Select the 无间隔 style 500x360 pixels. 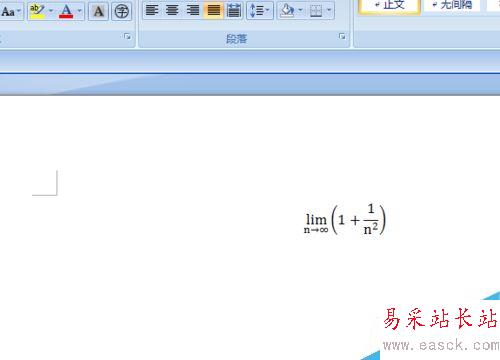pyautogui.click(x=452, y=5)
